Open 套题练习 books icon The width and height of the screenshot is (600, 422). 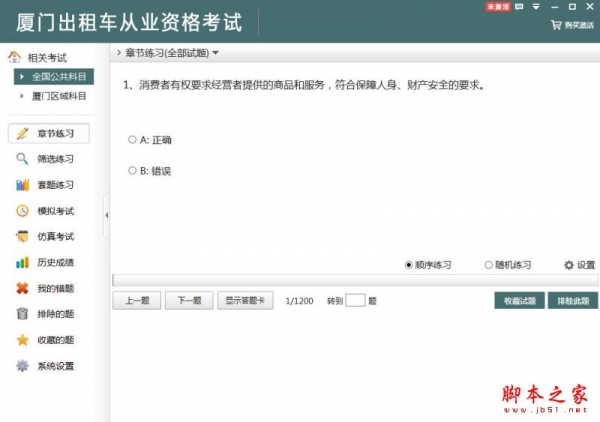pos(22,185)
